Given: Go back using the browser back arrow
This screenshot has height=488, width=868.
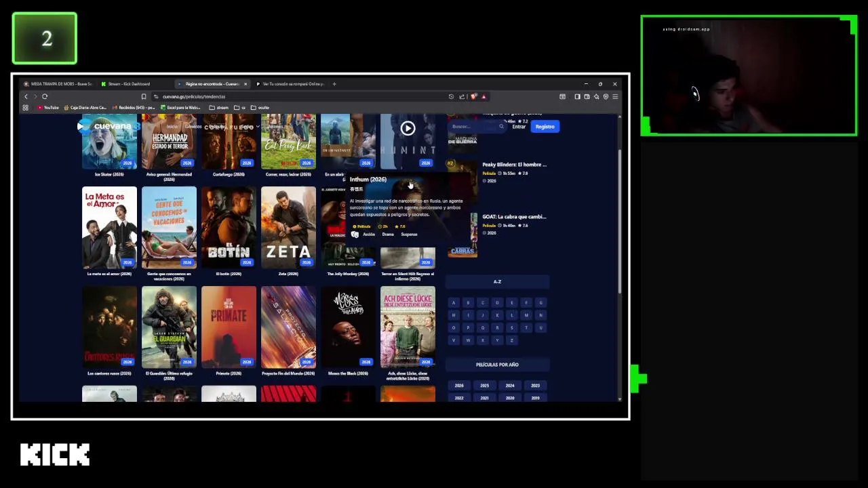Looking at the screenshot, I should [x=26, y=97].
